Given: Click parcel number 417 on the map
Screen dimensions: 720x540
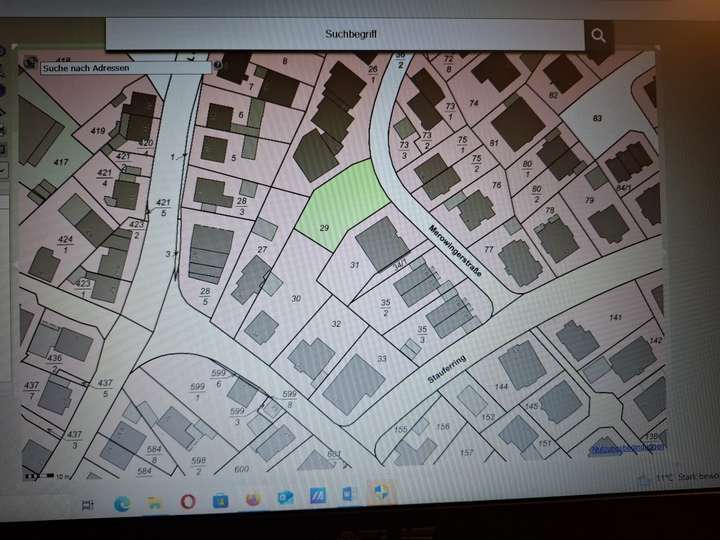Looking at the screenshot, I should click(x=61, y=162).
